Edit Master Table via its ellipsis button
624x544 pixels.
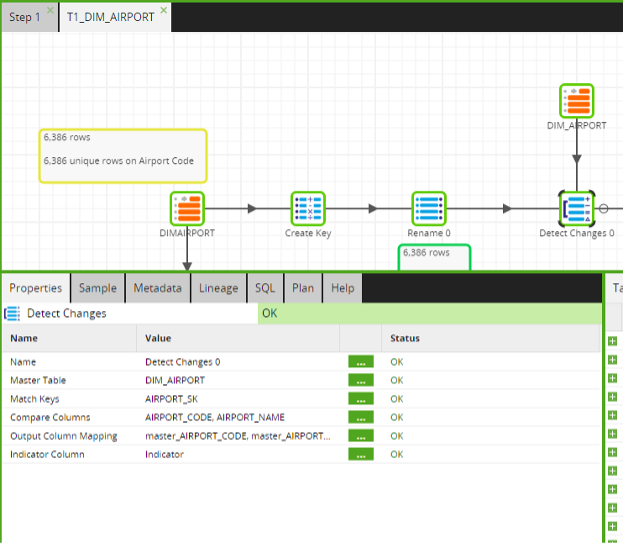point(361,380)
